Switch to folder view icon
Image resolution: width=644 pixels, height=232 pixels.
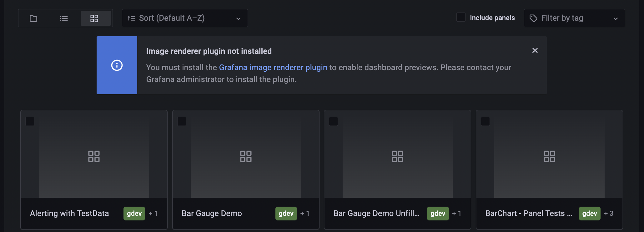point(33,18)
